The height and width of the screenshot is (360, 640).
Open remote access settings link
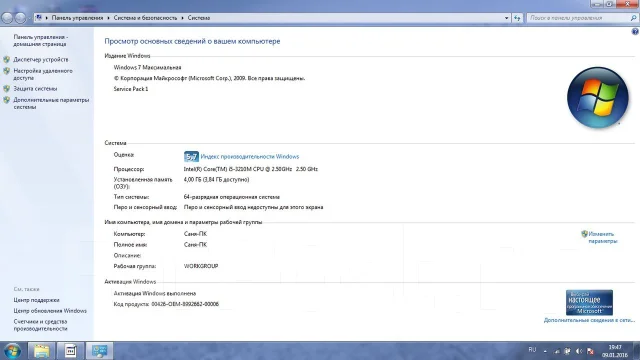pos(43,74)
